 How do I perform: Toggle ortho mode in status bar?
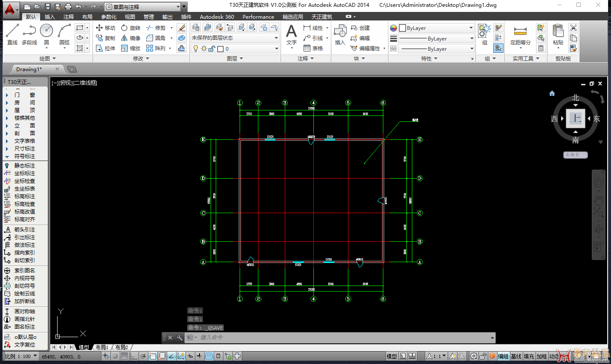[133, 356]
